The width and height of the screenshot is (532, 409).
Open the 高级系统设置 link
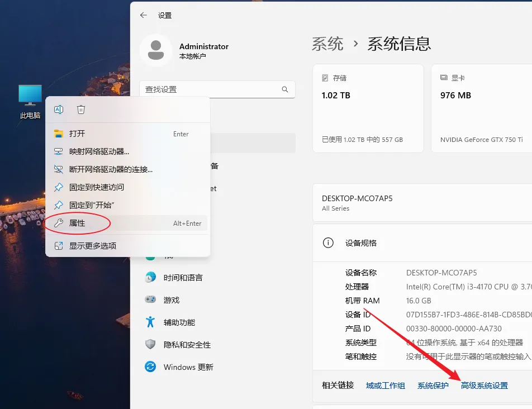click(x=484, y=386)
